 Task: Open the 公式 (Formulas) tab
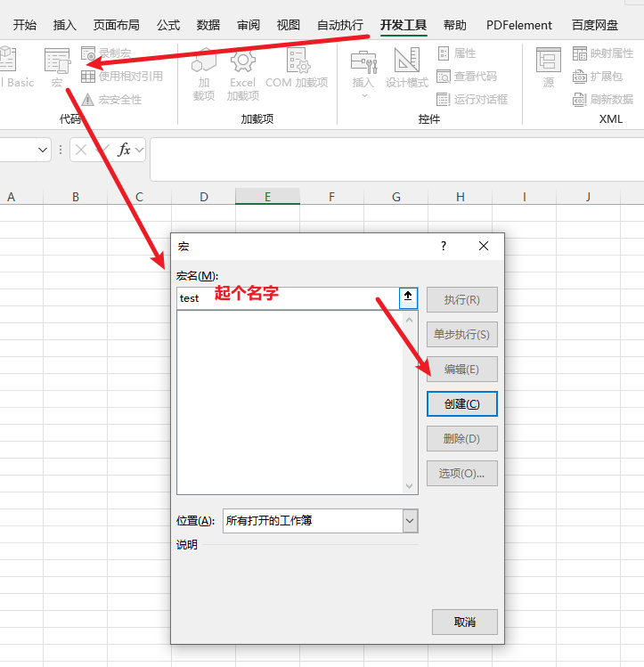(x=168, y=25)
